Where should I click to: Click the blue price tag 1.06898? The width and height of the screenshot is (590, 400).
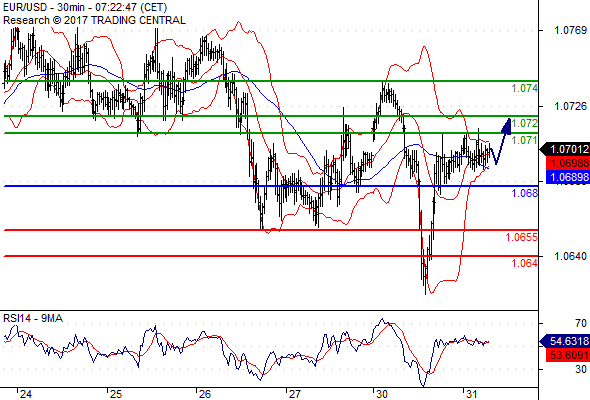(567, 177)
